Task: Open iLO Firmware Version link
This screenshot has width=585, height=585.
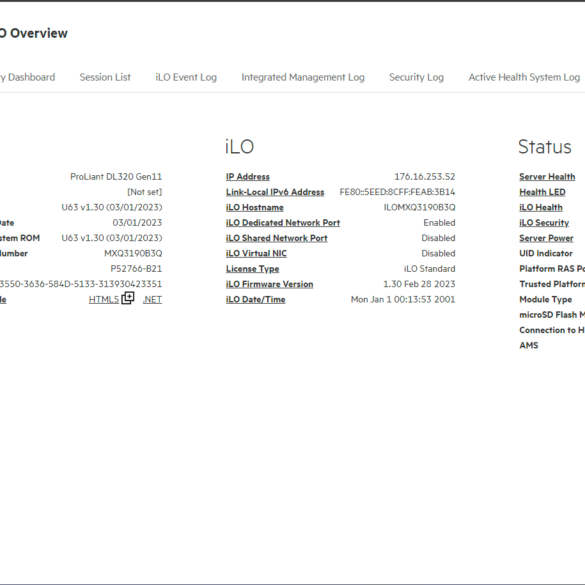Action: (x=269, y=284)
